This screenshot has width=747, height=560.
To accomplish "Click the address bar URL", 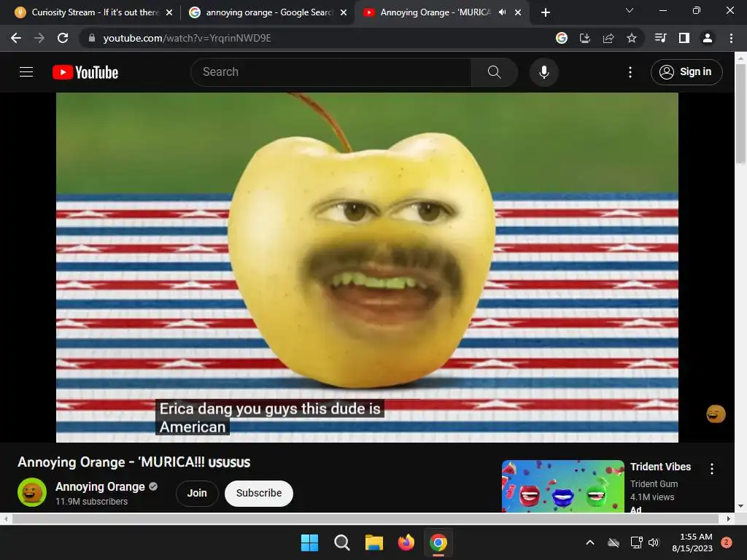I will click(x=187, y=38).
